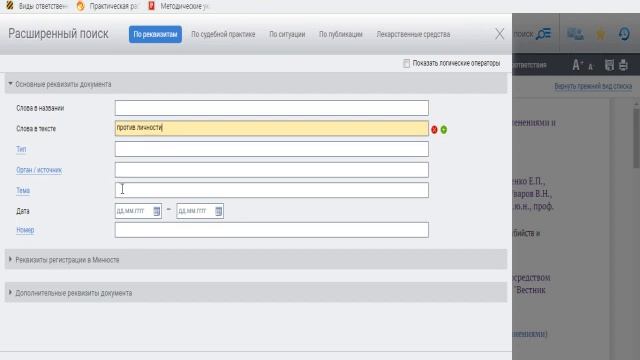The width and height of the screenshot is (640, 360).
Task: Click the Номер input field
Action: (x=272, y=230)
